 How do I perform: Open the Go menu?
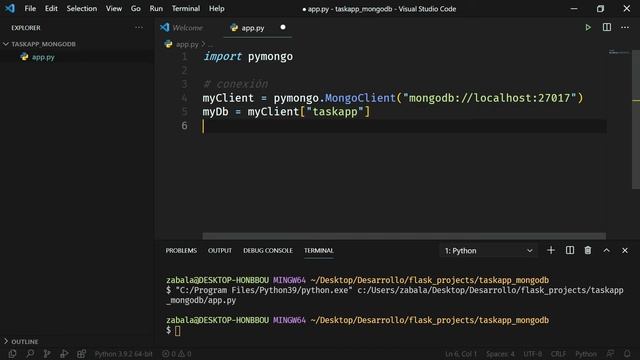[x=136, y=8]
